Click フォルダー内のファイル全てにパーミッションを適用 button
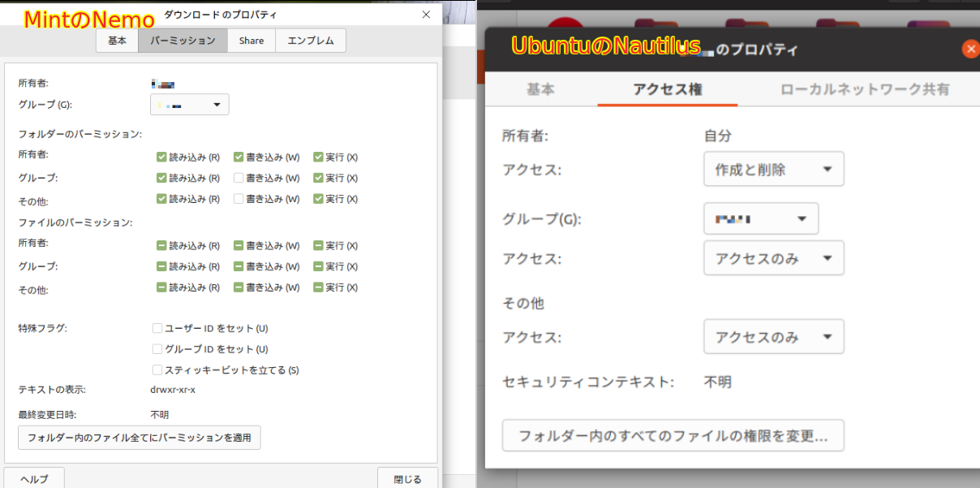 coord(140,438)
